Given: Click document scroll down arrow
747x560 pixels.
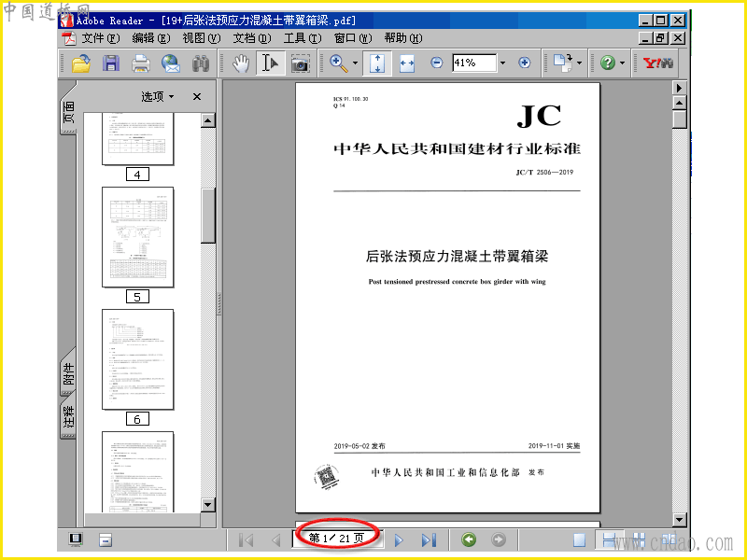Looking at the screenshot, I should click(680, 520).
